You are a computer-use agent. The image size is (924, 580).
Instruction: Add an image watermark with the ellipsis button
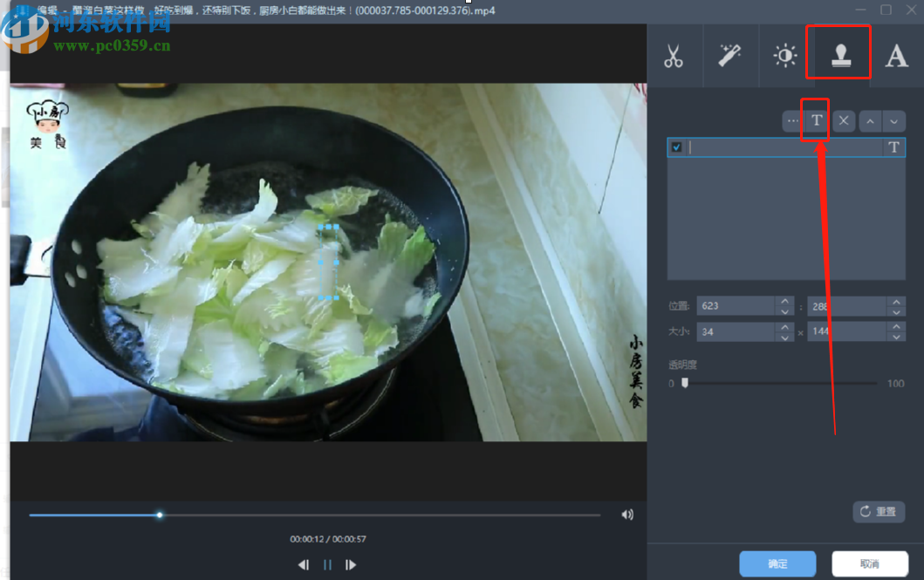point(792,121)
